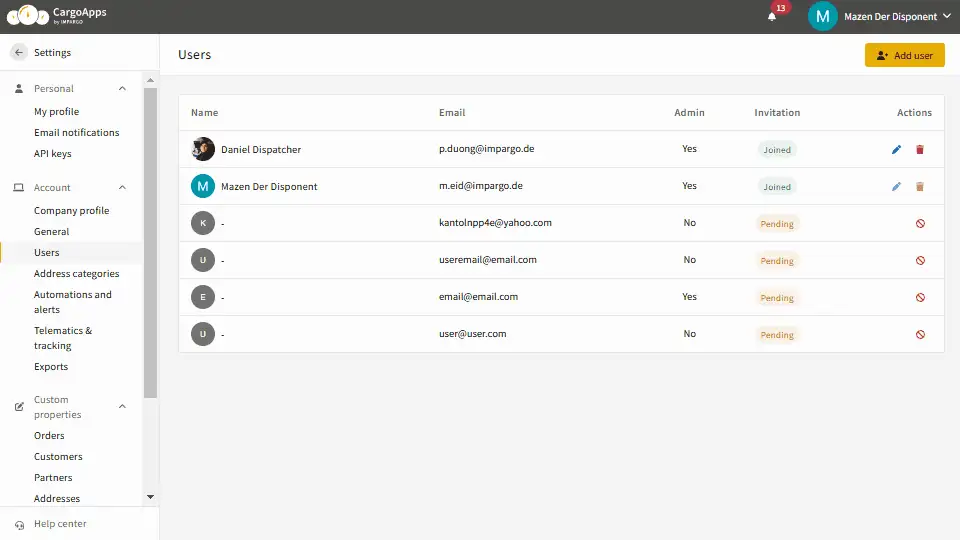The image size is (960, 540).
Task: Open Email notifications settings
Action: click(77, 132)
